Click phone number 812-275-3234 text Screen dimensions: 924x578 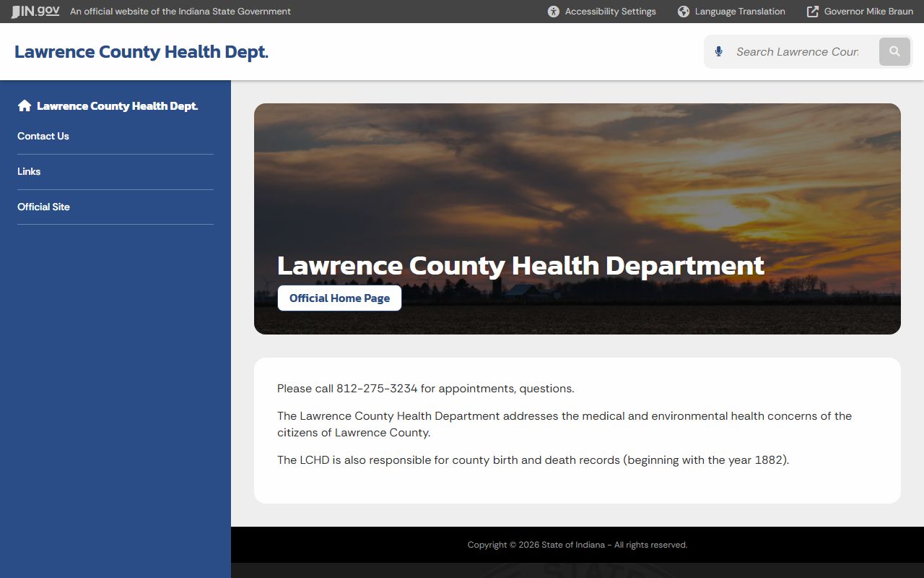point(377,389)
